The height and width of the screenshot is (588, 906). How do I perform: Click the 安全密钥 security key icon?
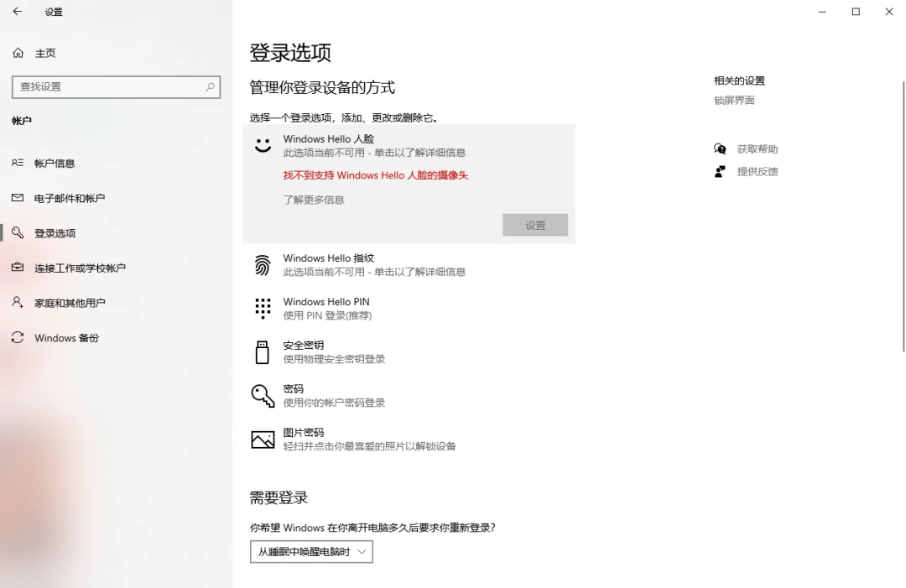(263, 351)
